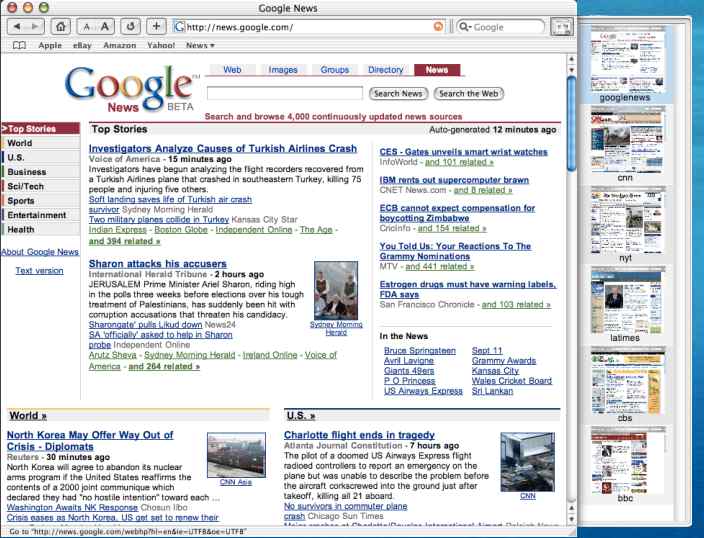Click the blue vertical scrollbar thumb
704x538 pixels.
[571, 124]
